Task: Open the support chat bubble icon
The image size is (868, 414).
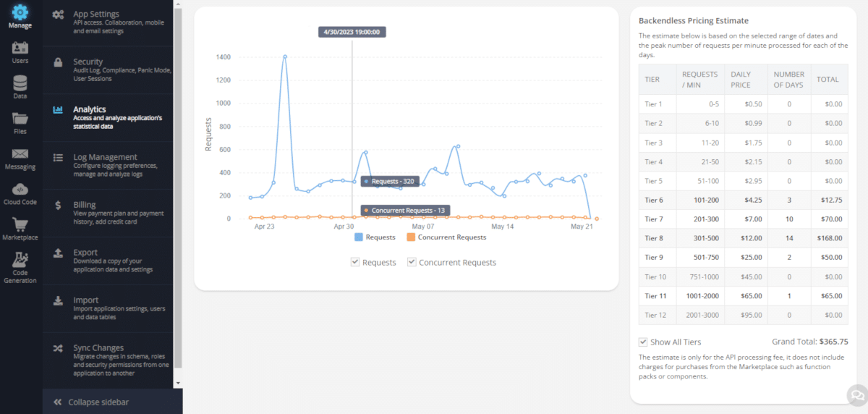Action: [857, 395]
